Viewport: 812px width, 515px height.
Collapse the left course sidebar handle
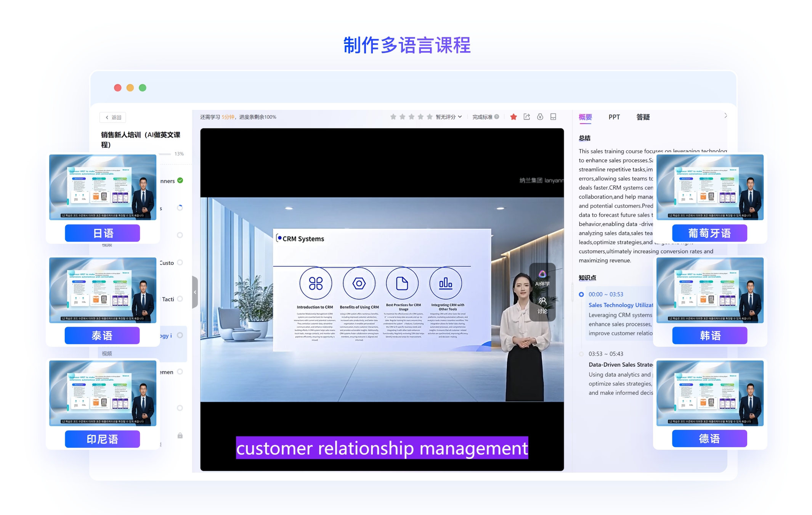click(195, 292)
